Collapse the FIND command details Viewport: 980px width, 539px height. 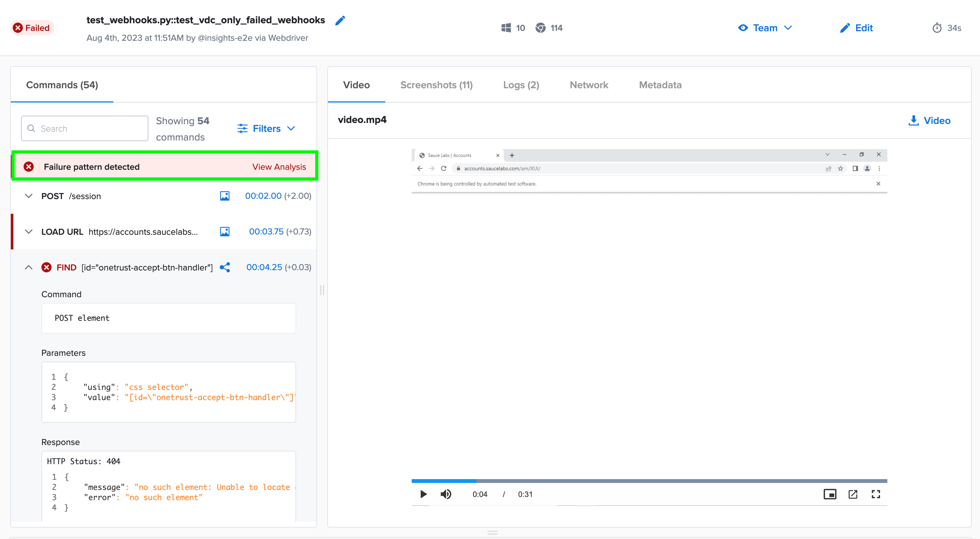point(29,267)
